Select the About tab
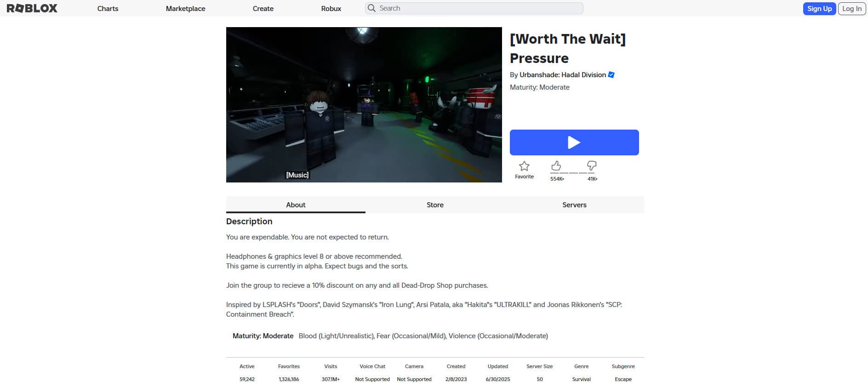This screenshot has height=387, width=868. pos(296,205)
